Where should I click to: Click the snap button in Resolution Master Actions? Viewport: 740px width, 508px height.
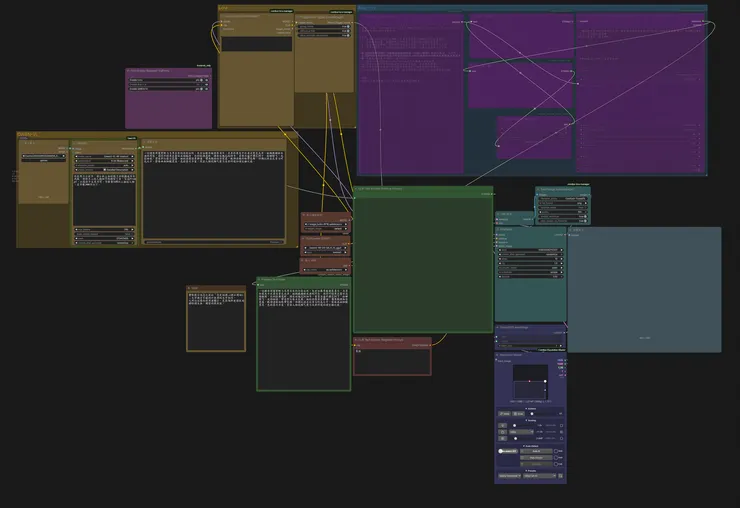519,414
